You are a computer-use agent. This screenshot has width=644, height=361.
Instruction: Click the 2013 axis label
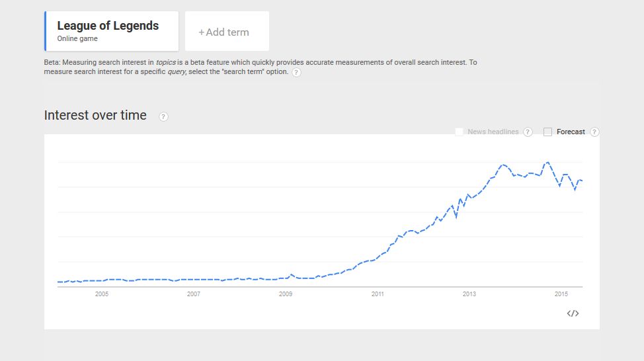pyautogui.click(x=469, y=294)
